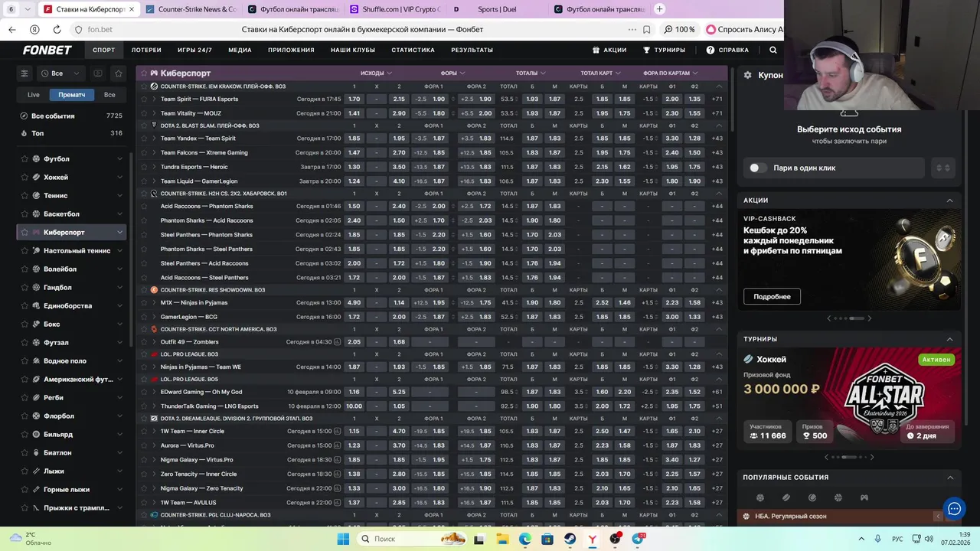
Task: Click browser back arrow
Action: (x=11, y=29)
